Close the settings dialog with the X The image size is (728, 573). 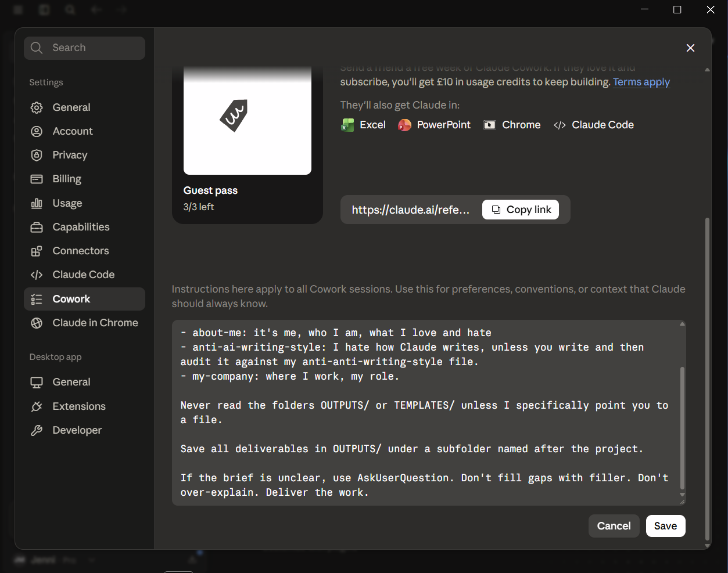pos(690,48)
